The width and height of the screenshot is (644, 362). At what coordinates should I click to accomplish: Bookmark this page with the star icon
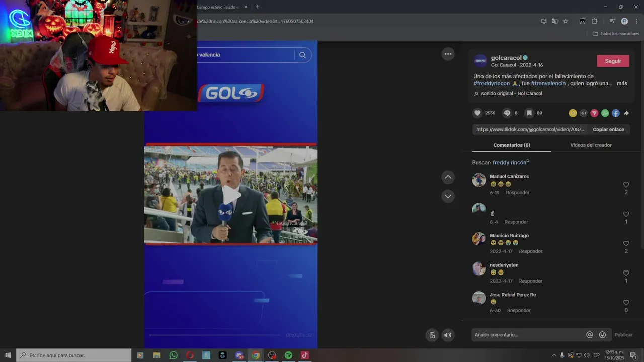(x=566, y=21)
